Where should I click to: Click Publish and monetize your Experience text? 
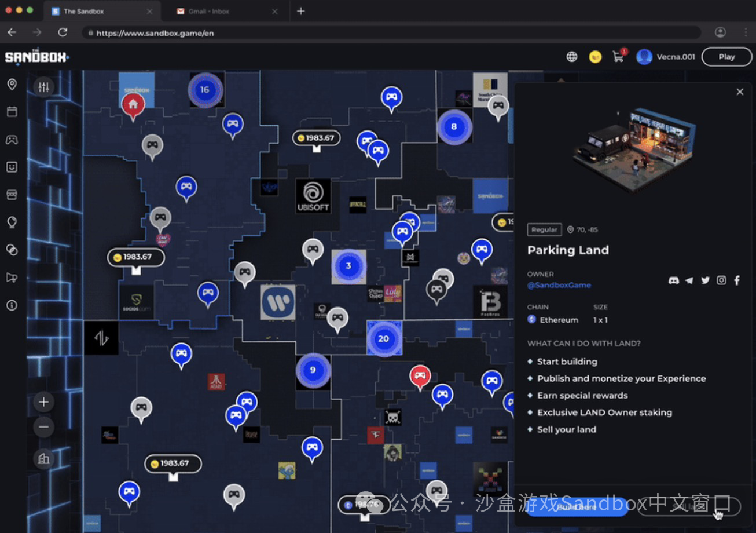tap(622, 378)
